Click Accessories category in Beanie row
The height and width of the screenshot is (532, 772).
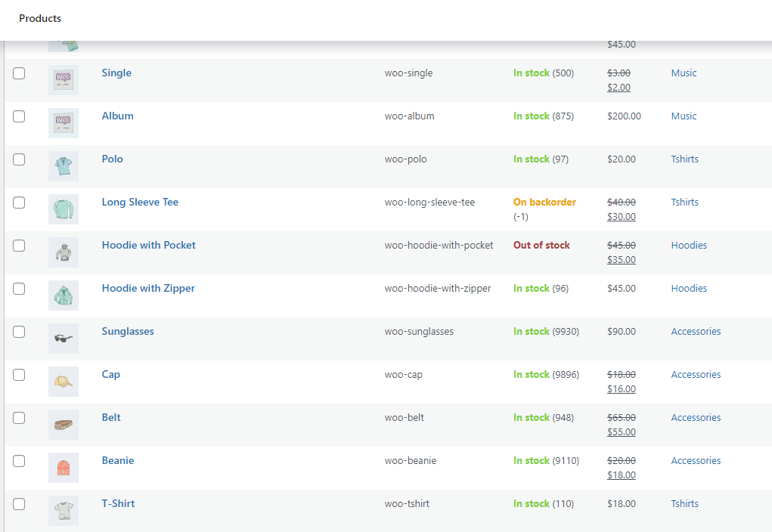pos(696,461)
